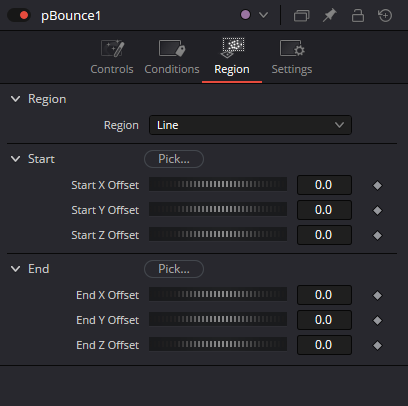Open the node color dropdown arrow
Screen dimensions: 408x406
coord(263,15)
